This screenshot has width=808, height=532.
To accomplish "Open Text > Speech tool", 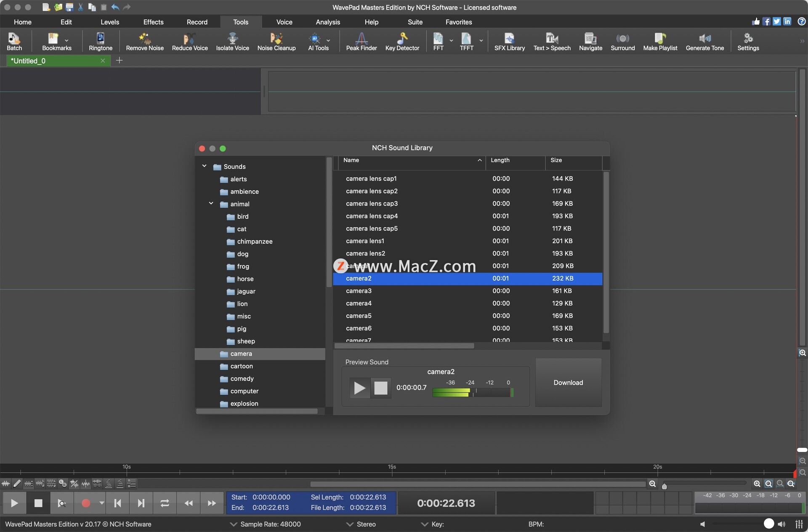I will tap(552, 42).
